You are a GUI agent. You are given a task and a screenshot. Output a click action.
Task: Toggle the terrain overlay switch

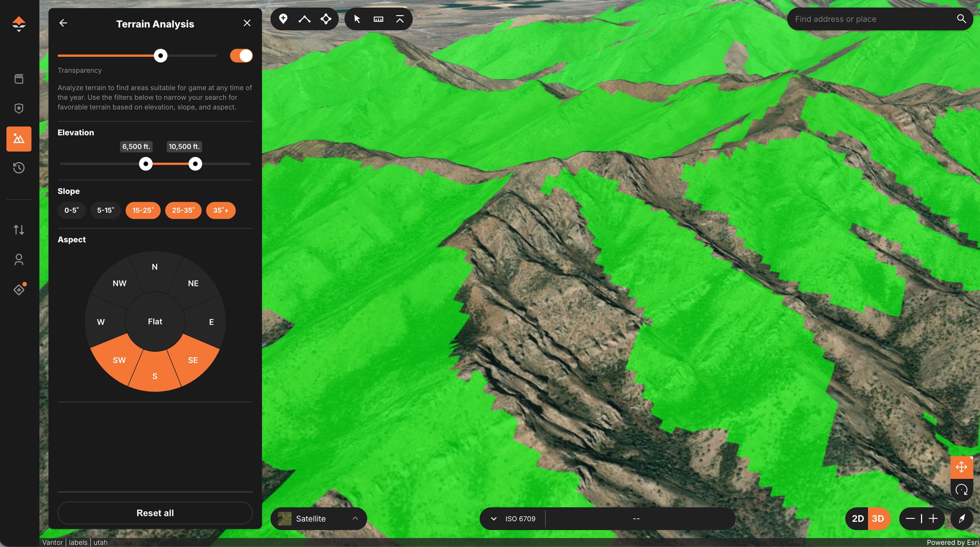tap(241, 56)
